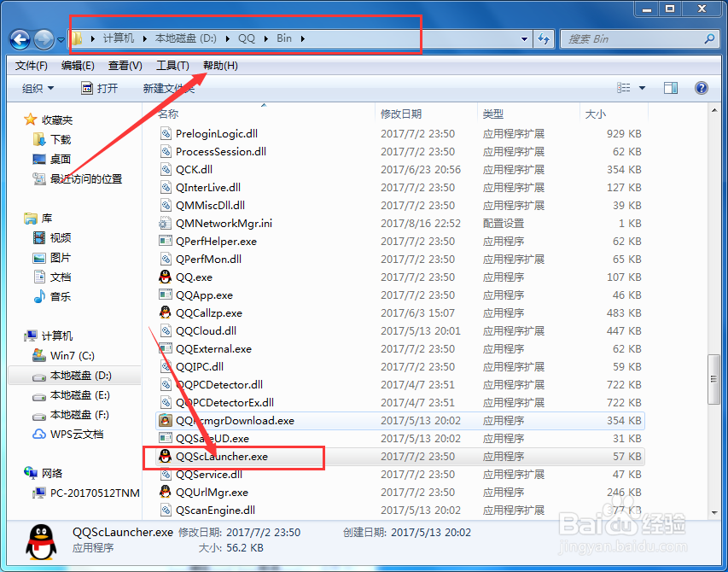Viewport: 728px width, 572px height.
Task: Select the QQCloud.dll file name
Action: click(206, 331)
